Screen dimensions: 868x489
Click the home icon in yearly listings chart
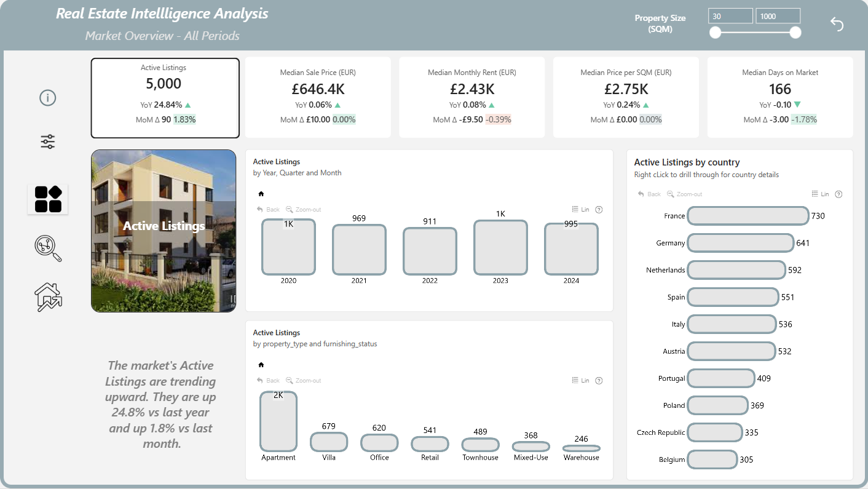[261, 194]
